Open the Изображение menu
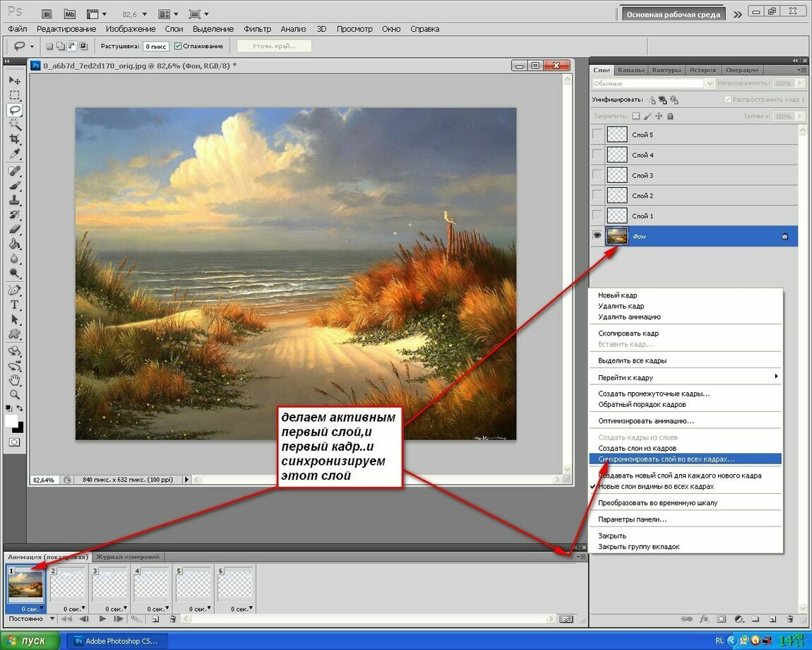 (x=131, y=29)
